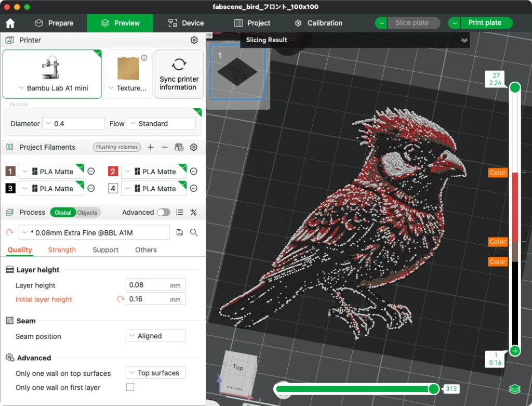Compare process presets icon

194,212
